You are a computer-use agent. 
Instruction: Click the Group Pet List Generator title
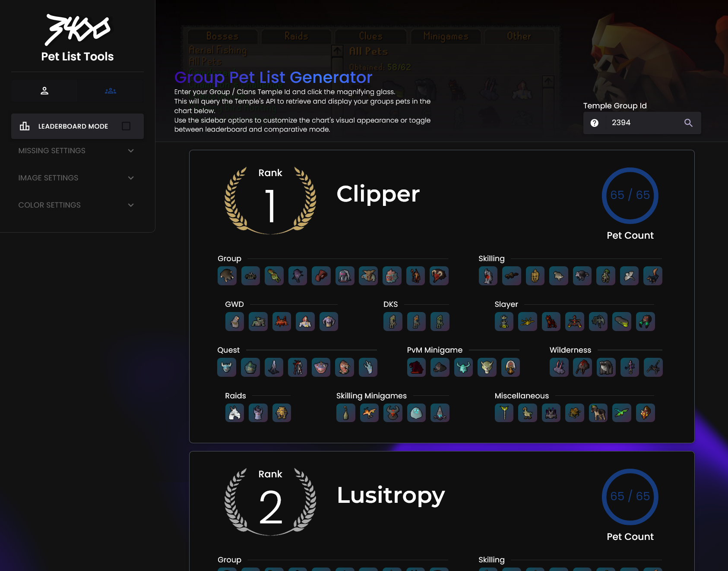(x=273, y=77)
